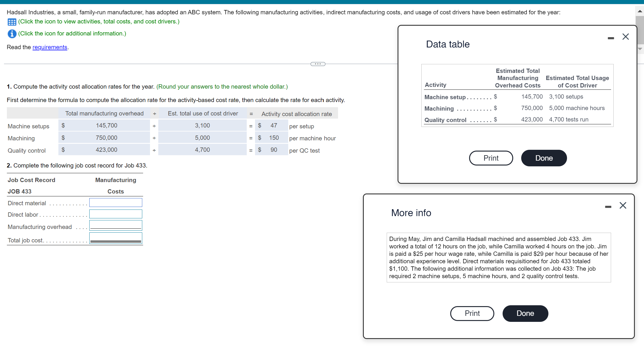Click Print in the Data table dialog
Image resolution: width=644 pixels, height=351 pixels.
(x=491, y=158)
